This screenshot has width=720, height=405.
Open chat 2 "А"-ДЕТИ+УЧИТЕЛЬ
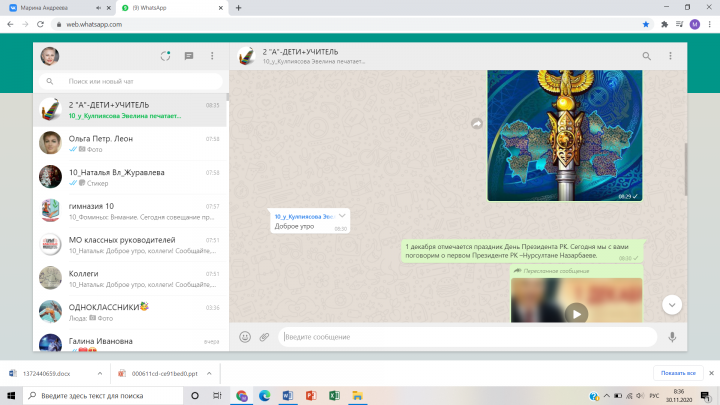pyautogui.click(x=130, y=110)
